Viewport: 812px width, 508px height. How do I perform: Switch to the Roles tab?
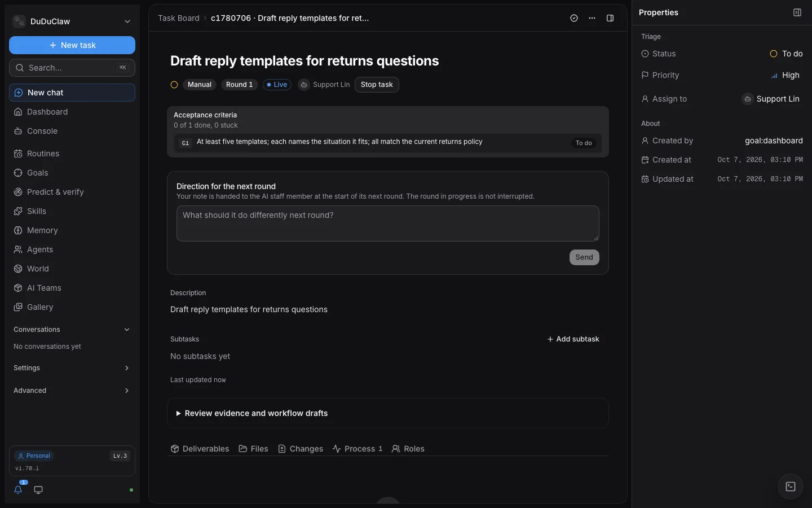tap(408, 449)
